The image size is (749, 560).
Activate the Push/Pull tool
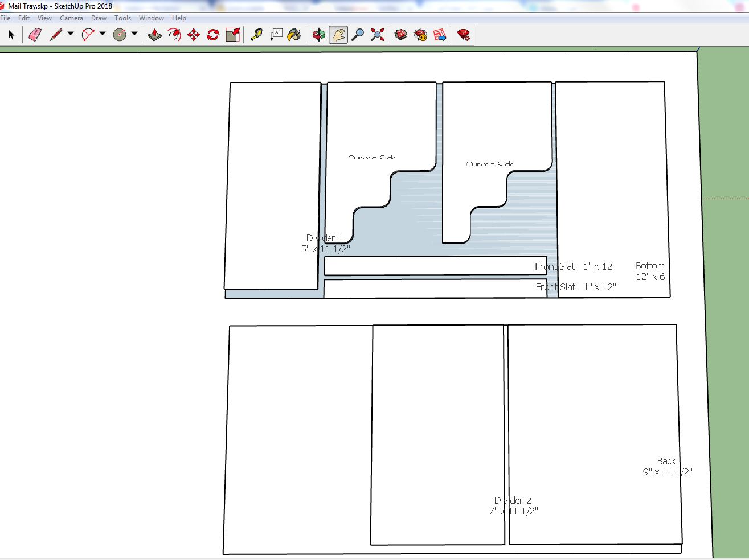click(x=154, y=35)
